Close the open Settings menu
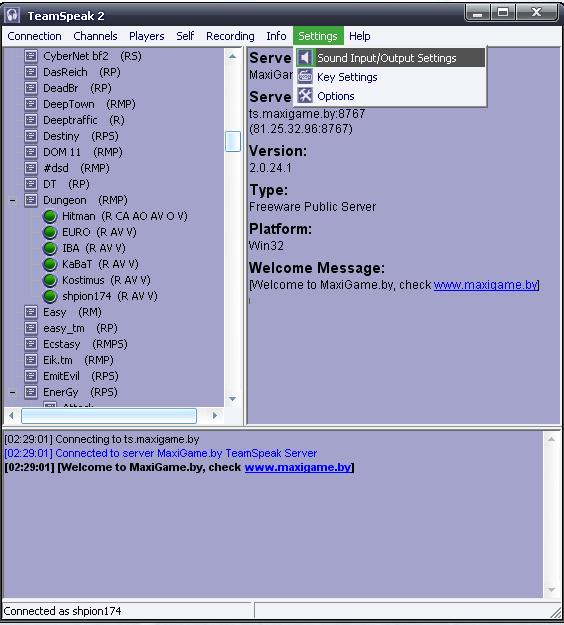 318,36
